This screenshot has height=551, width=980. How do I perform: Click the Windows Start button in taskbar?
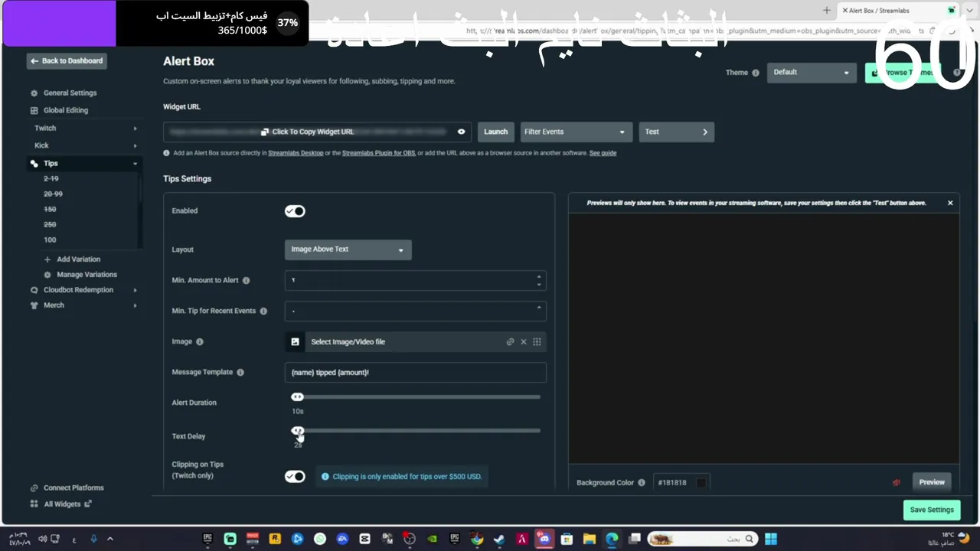coord(770,539)
